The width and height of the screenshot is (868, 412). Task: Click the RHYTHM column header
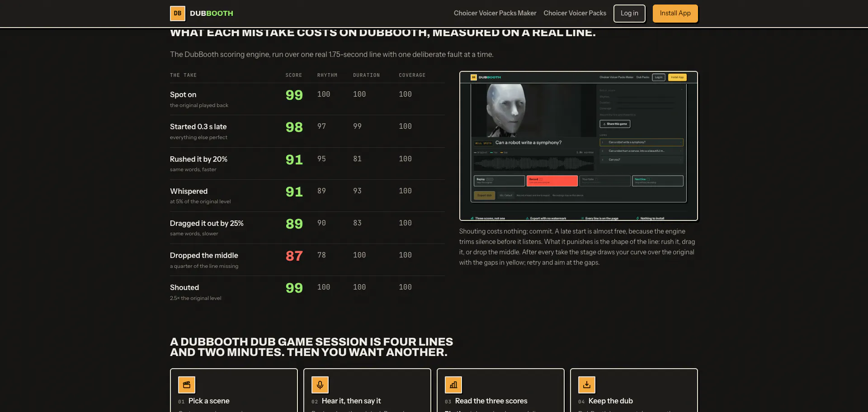pos(327,75)
